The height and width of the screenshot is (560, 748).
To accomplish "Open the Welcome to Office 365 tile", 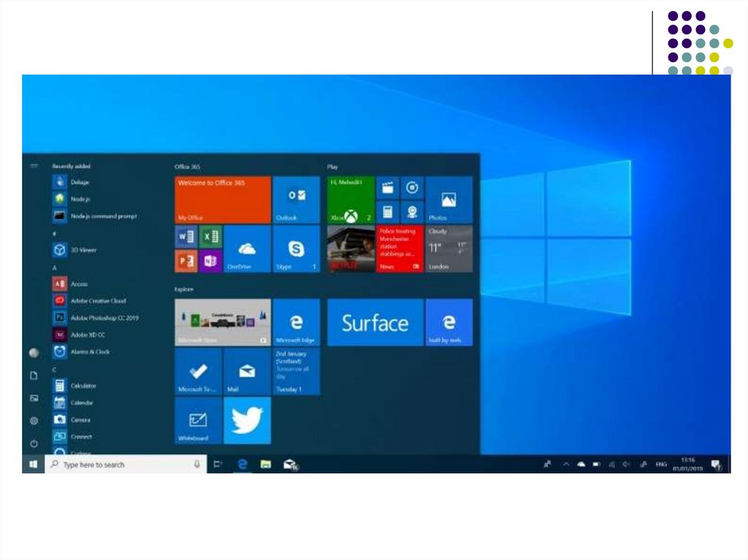I will [x=223, y=200].
